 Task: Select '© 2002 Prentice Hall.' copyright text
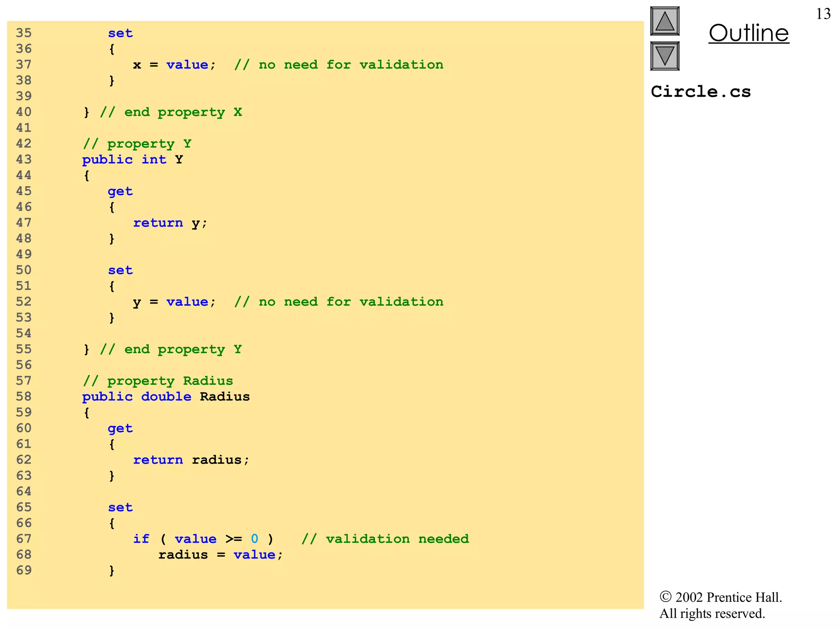pyautogui.click(x=721, y=597)
